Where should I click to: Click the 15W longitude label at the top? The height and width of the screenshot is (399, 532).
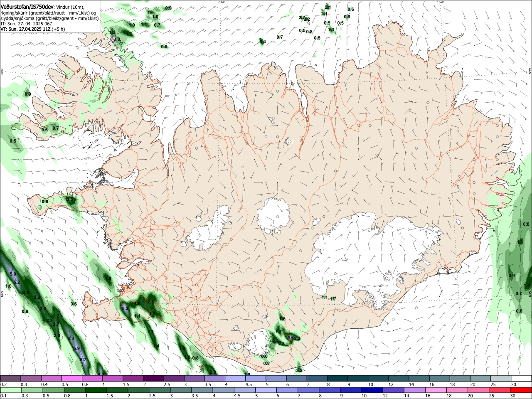(440, 2)
